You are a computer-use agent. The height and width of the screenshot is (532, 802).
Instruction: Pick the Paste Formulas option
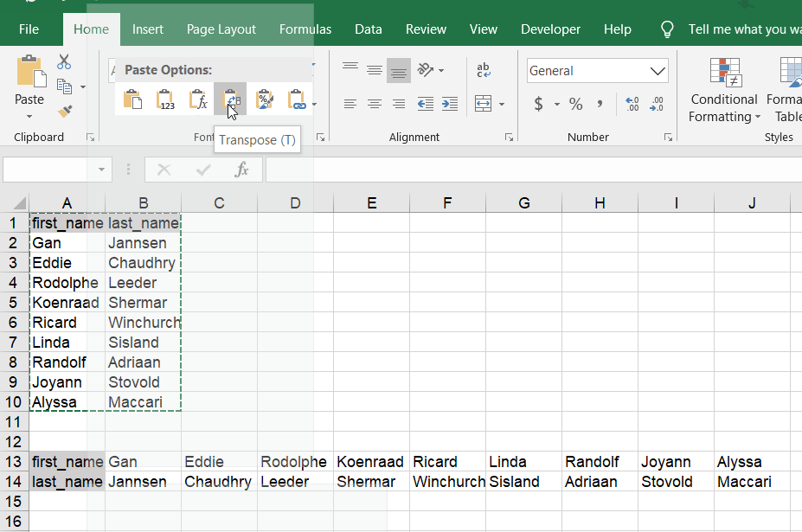[198, 99]
